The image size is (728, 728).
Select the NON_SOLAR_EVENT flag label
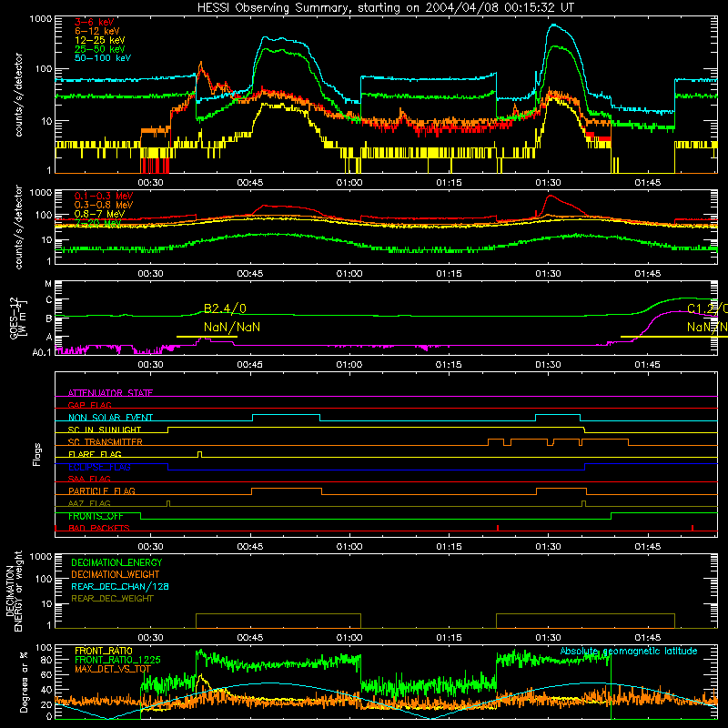click(x=110, y=418)
